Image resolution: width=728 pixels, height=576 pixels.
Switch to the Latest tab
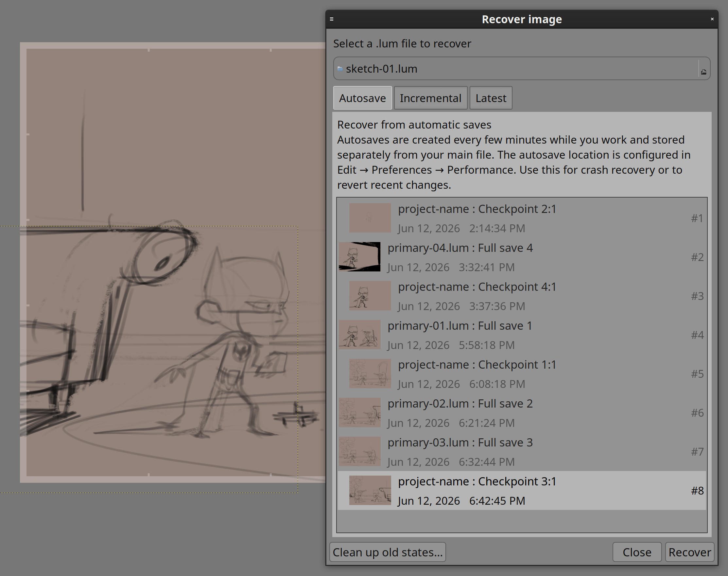[491, 98]
